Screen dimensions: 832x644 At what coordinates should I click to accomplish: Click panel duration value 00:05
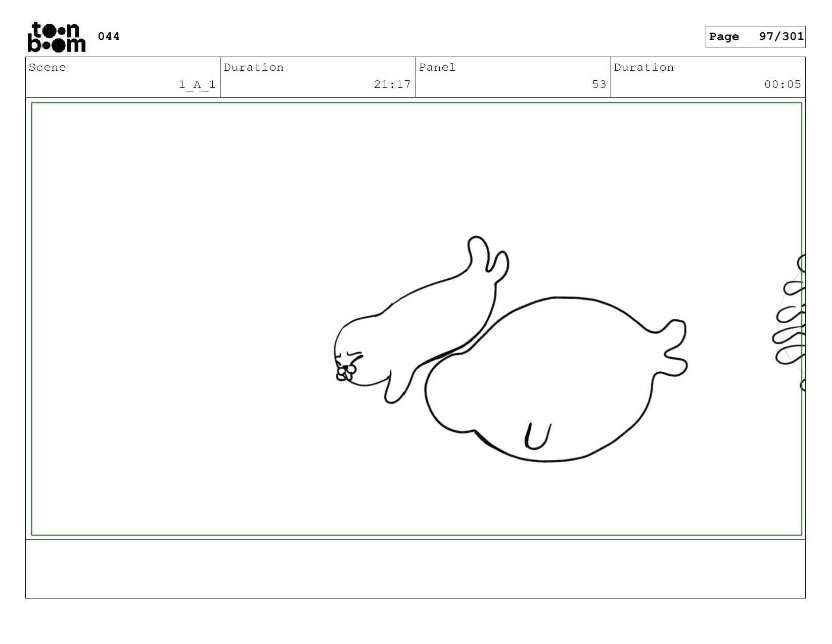pos(782,84)
